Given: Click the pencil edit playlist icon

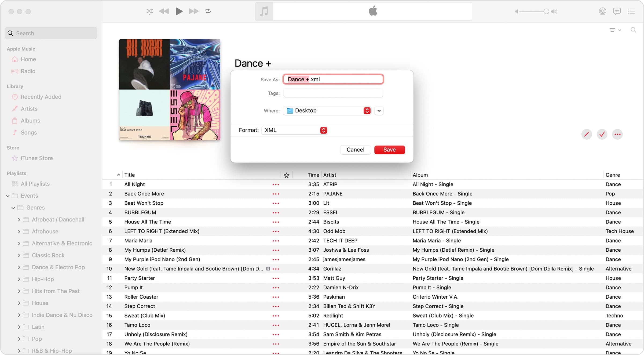Looking at the screenshot, I should click(587, 134).
